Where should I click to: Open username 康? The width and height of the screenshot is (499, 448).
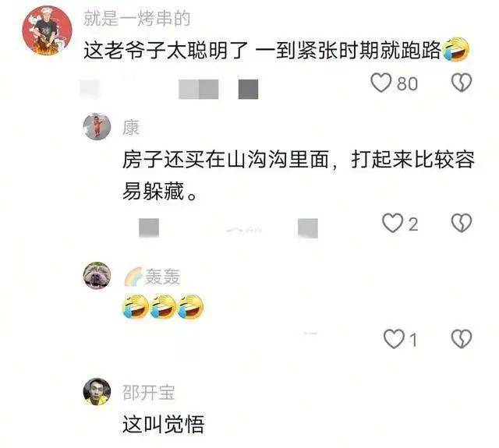131,128
